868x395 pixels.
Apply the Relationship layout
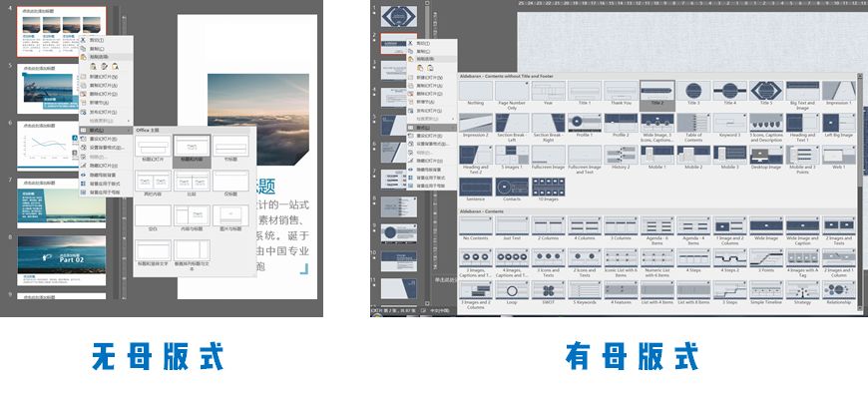(x=839, y=293)
